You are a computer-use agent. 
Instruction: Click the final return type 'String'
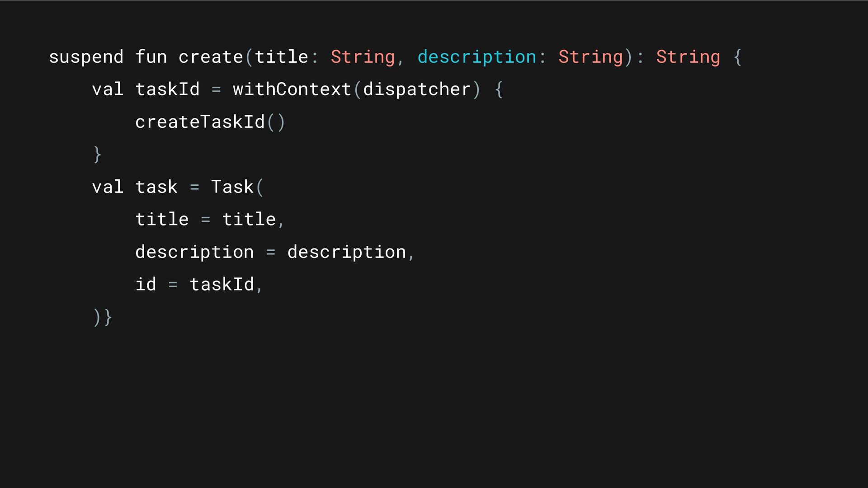click(688, 57)
